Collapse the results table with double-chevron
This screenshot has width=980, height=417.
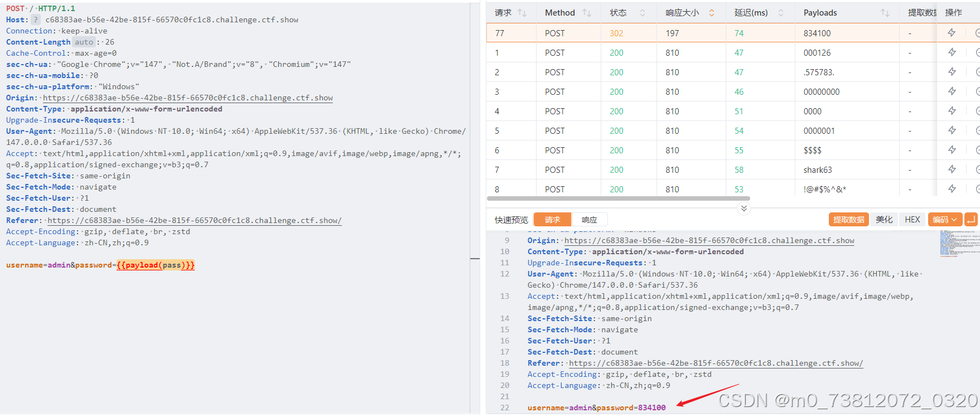[x=744, y=208]
